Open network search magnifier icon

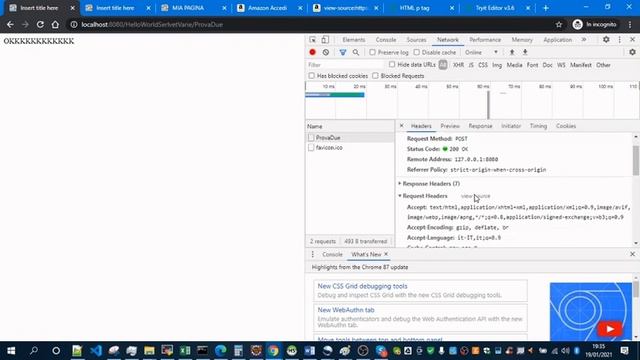point(356,52)
